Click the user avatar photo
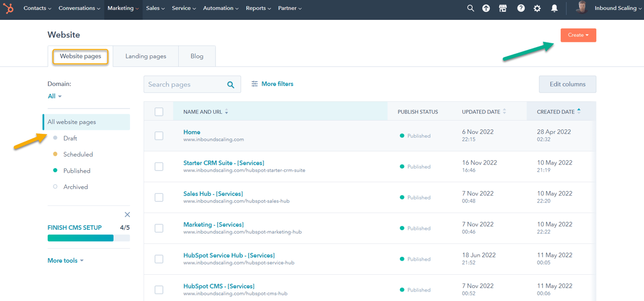This screenshot has width=644, height=301. point(581,8)
